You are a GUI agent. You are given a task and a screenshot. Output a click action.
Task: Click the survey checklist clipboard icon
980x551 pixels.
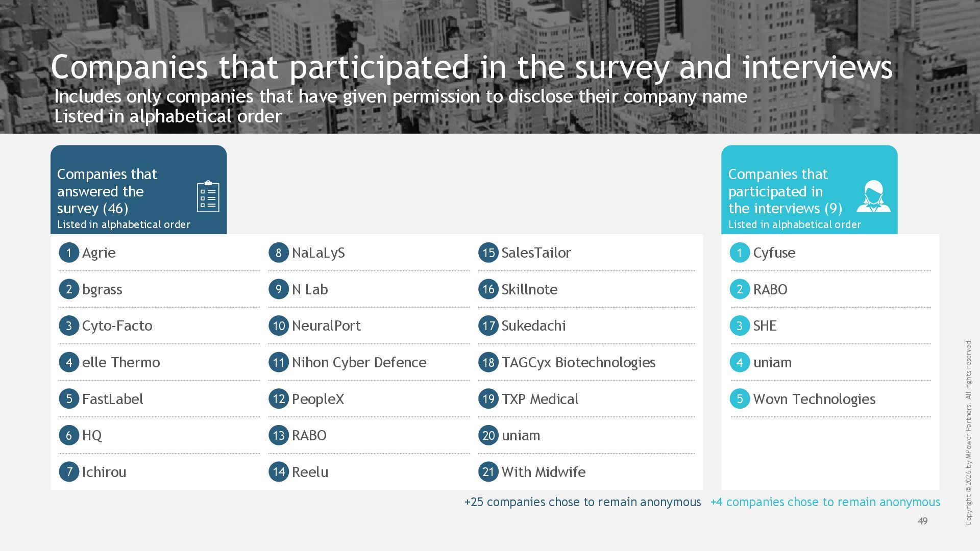point(208,196)
